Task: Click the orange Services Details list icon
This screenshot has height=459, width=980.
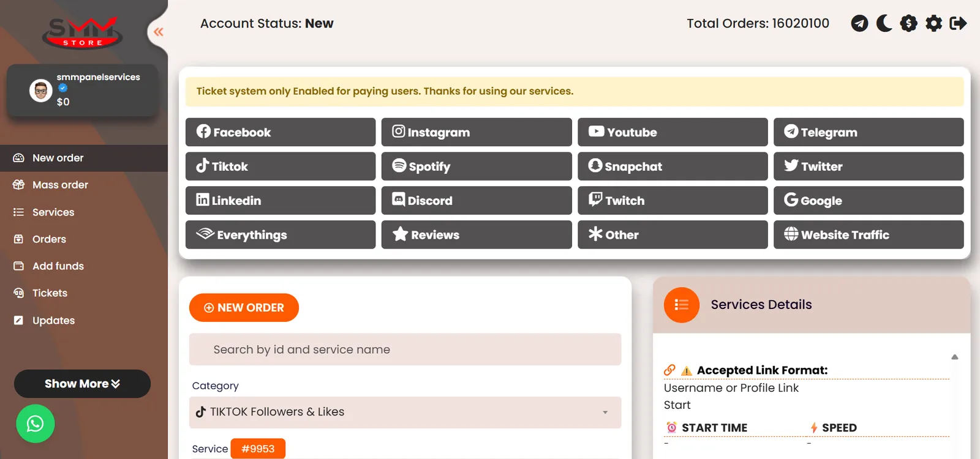Action: (x=681, y=305)
